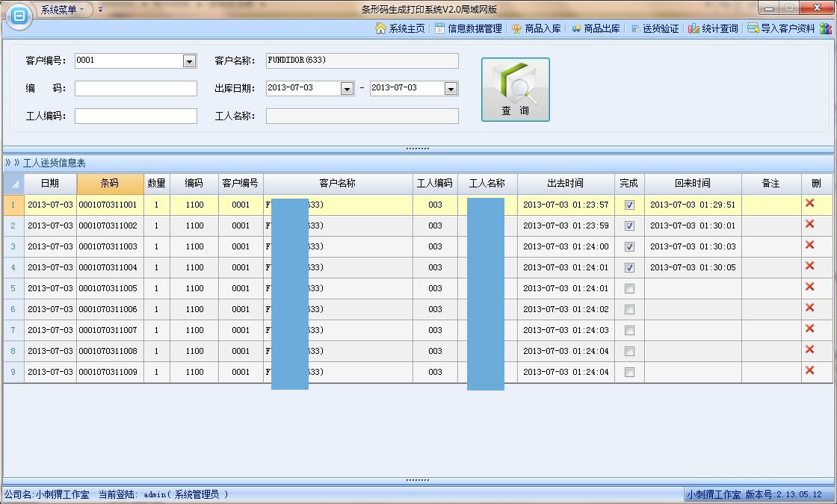
Task: Check the 完成 checkbox in row 5
Action: point(629,288)
